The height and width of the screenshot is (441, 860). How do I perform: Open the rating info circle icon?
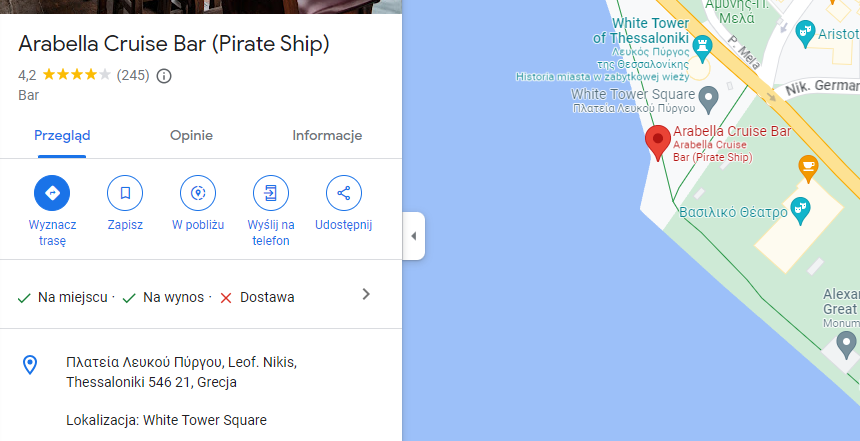pyautogui.click(x=165, y=75)
